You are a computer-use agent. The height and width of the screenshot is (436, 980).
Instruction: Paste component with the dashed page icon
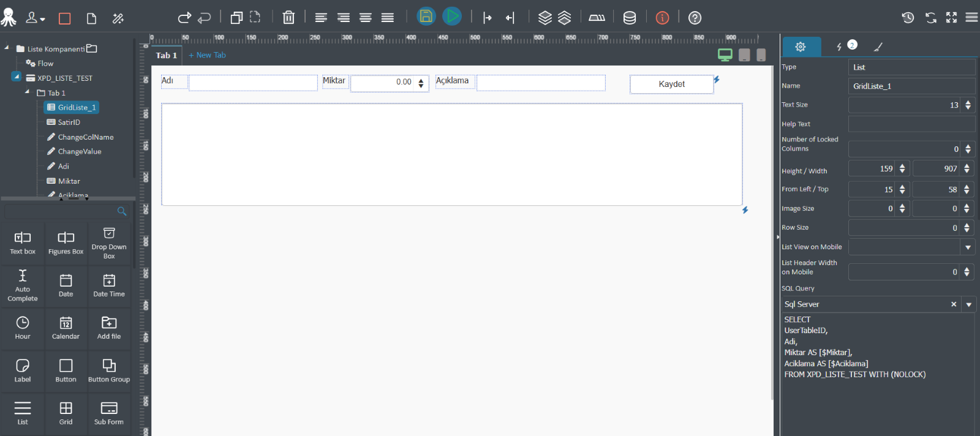(x=255, y=17)
